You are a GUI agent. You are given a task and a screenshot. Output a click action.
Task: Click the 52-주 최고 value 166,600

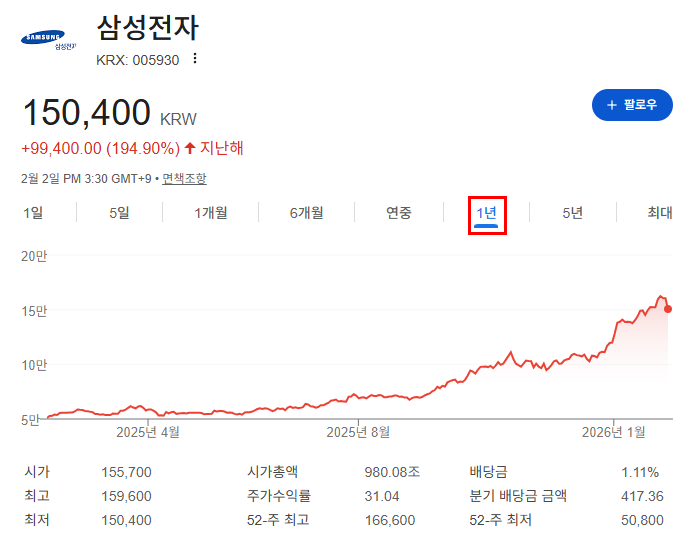tap(390, 520)
